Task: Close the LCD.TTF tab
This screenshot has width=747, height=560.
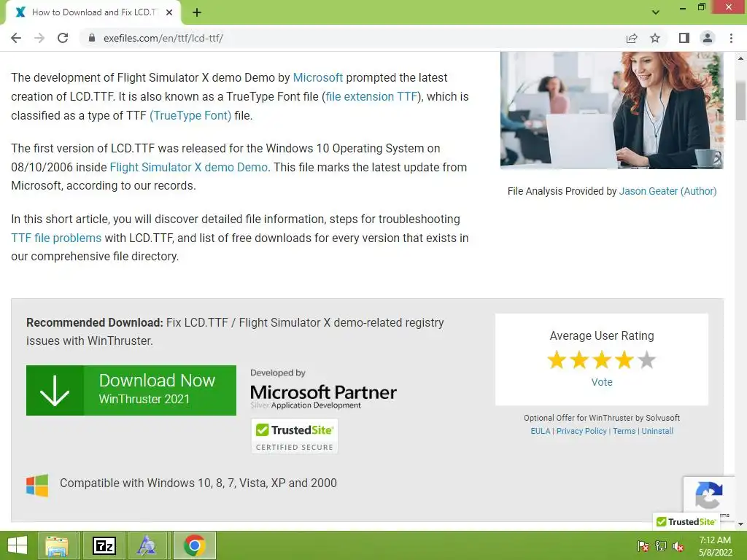Action: [x=169, y=12]
